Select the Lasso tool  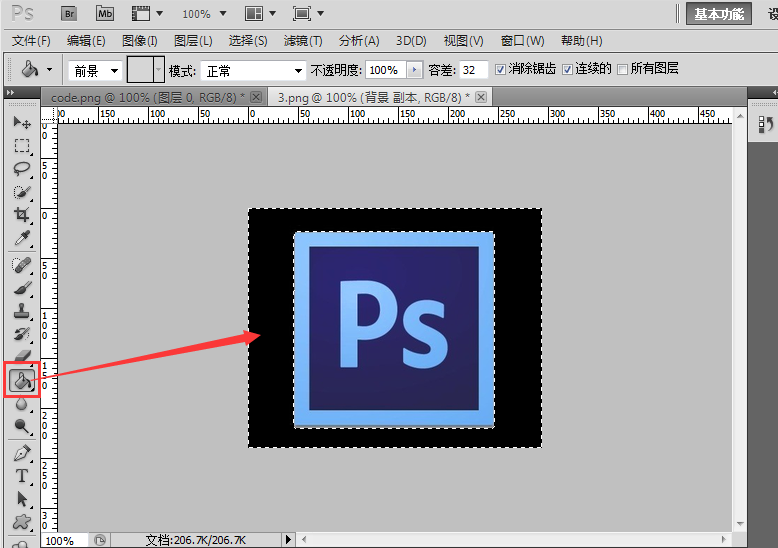[x=21, y=169]
